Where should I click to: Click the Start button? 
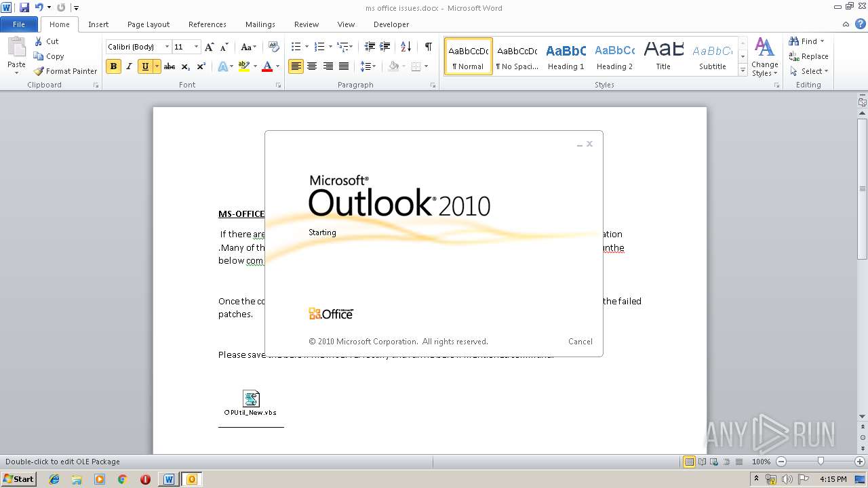pyautogui.click(x=18, y=479)
